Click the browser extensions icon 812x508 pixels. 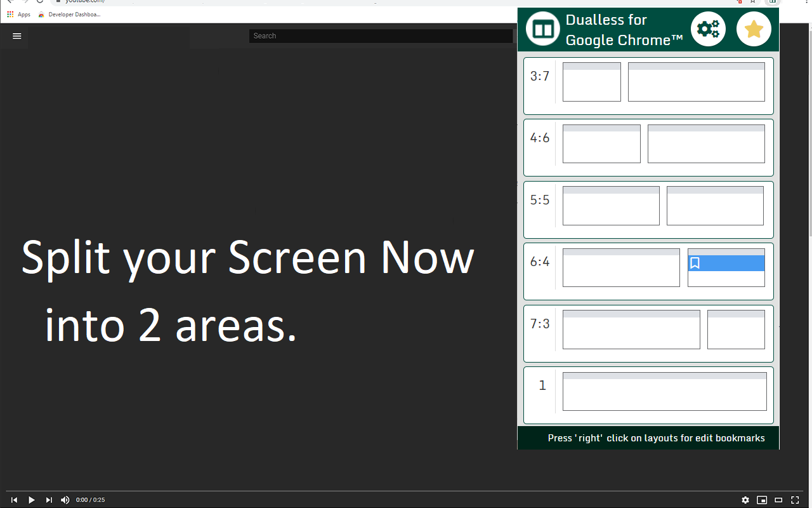pyautogui.click(x=773, y=2)
